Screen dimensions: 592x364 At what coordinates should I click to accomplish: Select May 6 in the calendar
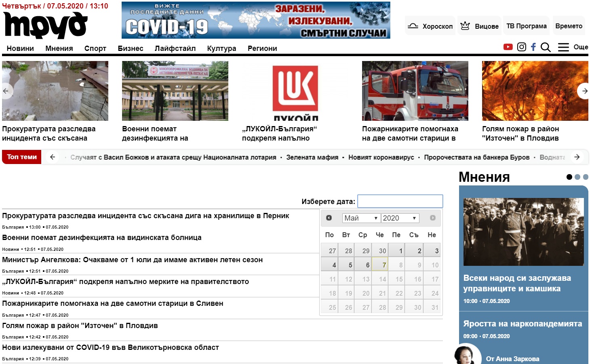(364, 265)
